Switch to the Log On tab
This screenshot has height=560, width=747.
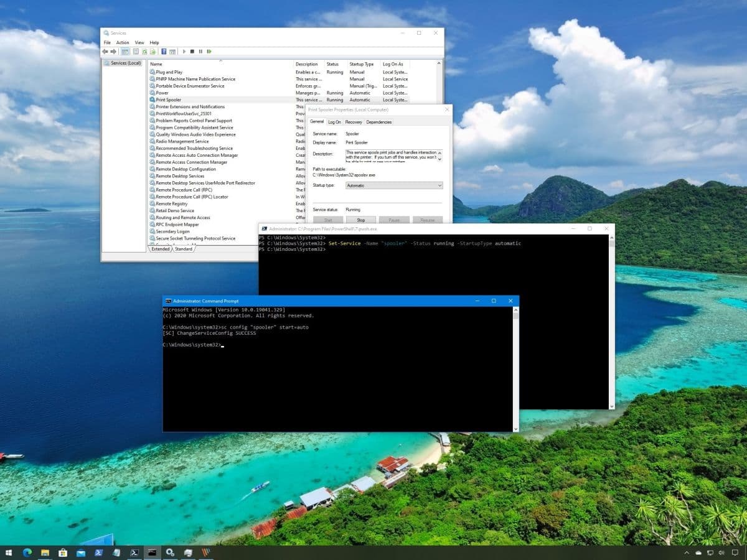(x=334, y=122)
